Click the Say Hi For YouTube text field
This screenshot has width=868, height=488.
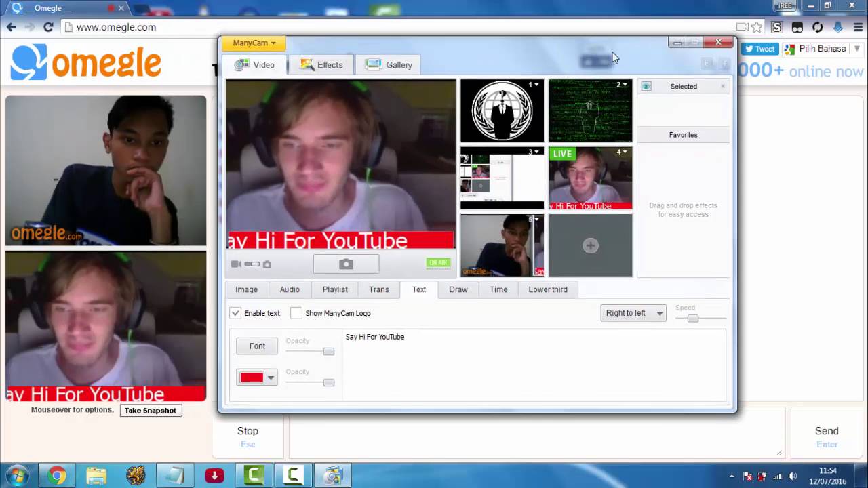point(534,365)
